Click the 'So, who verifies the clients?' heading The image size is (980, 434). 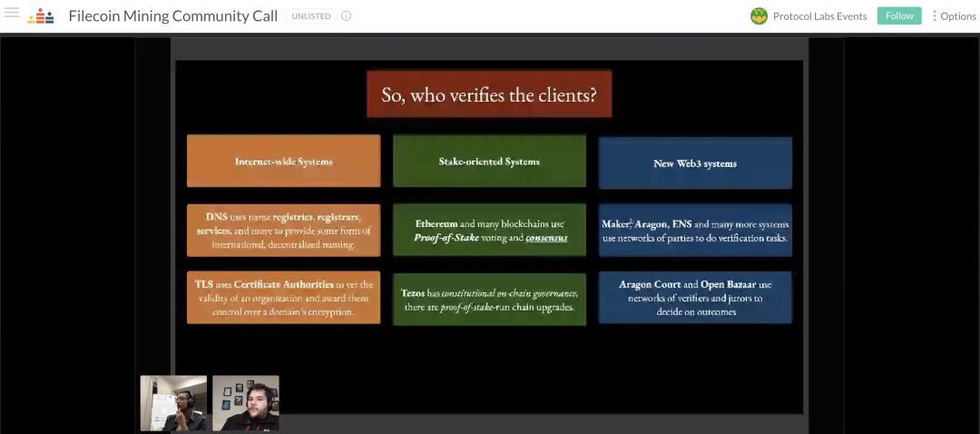pyautogui.click(x=489, y=94)
